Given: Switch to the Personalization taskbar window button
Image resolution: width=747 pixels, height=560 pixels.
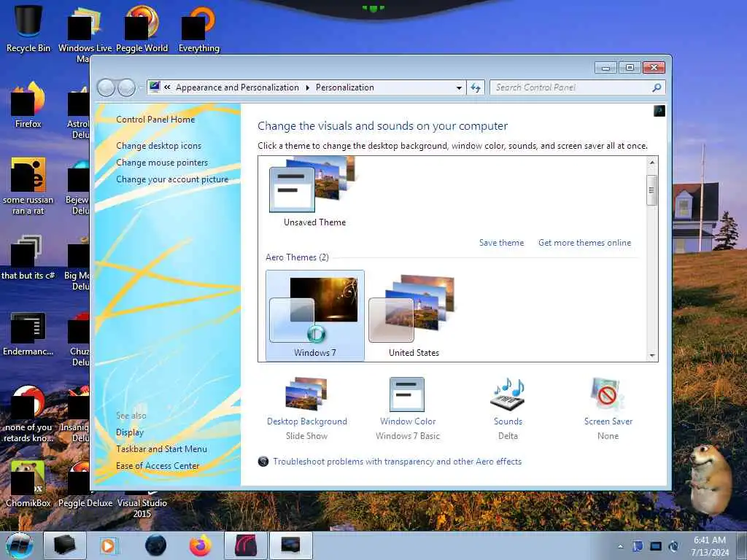Looking at the screenshot, I should pyautogui.click(x=291, y=545).
